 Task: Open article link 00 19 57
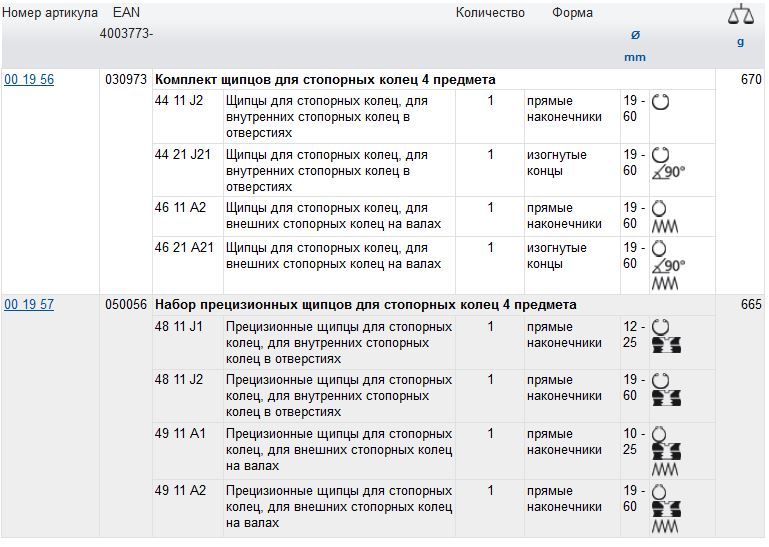click(x=29, y=305)
